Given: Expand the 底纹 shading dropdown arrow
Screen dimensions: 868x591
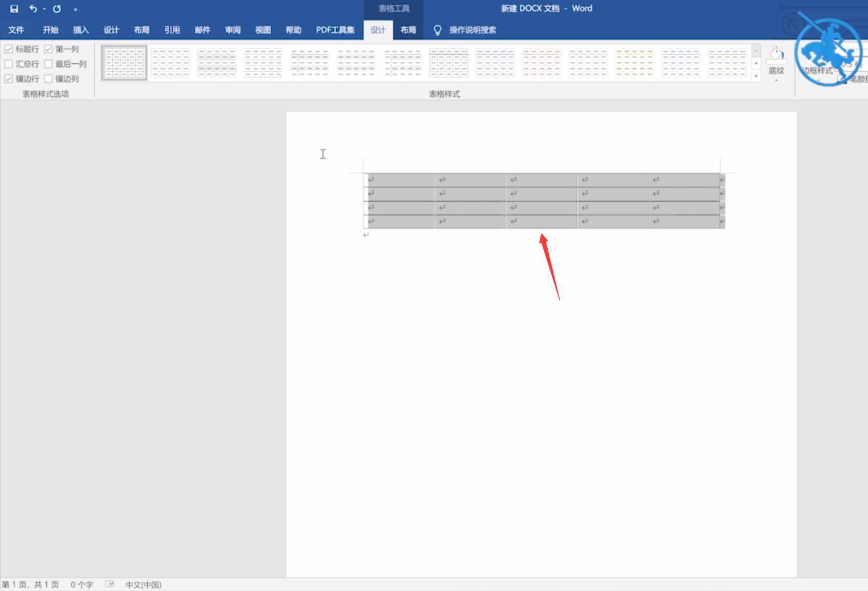Looking at the screenshot, I should (776, 80).
